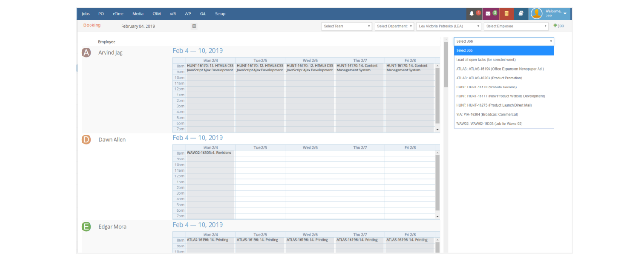
Task: Click the green plus Job button
Action: [559, 26]
